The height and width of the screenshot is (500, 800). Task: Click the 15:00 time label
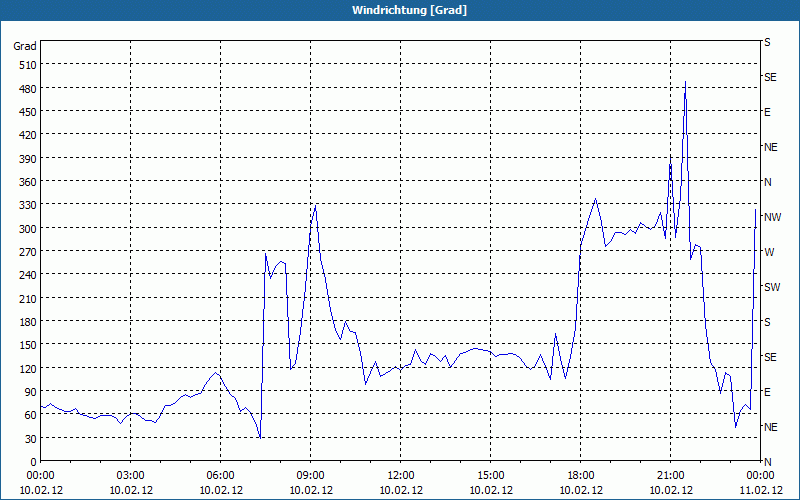[x=491, y=476]
